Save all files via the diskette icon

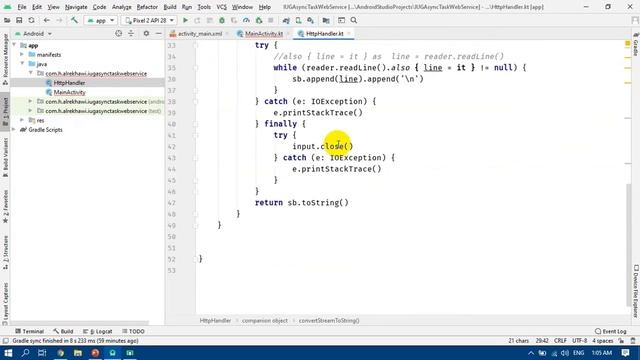[19, 20]
